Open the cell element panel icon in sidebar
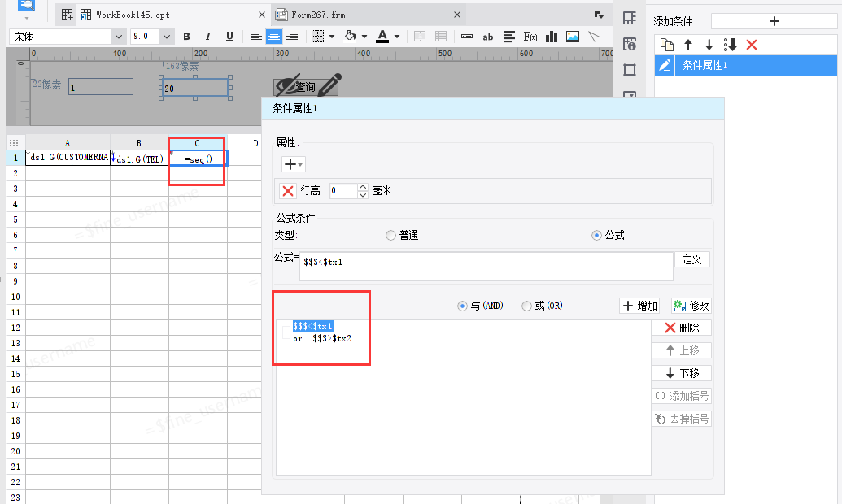Image resolution: width=842 pixels, height=504 pixels. (x=630, y=18)
